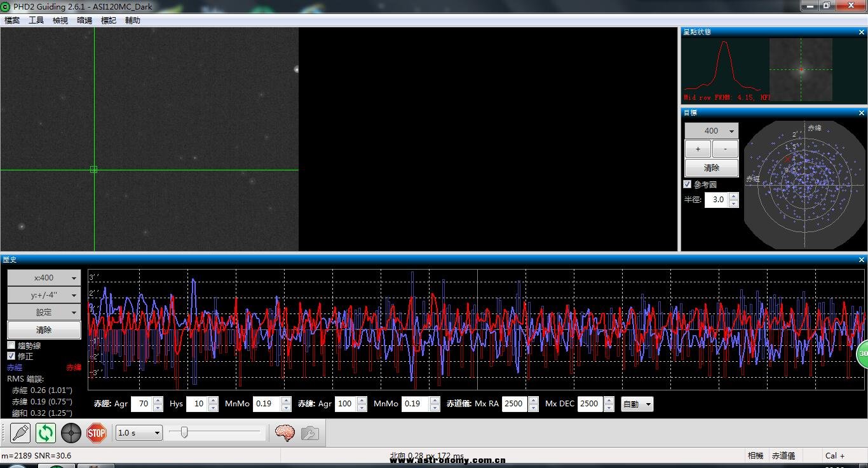Toggle the 參考圈 reference circle checkbox
868x468 pixels.
click(687, 184)
